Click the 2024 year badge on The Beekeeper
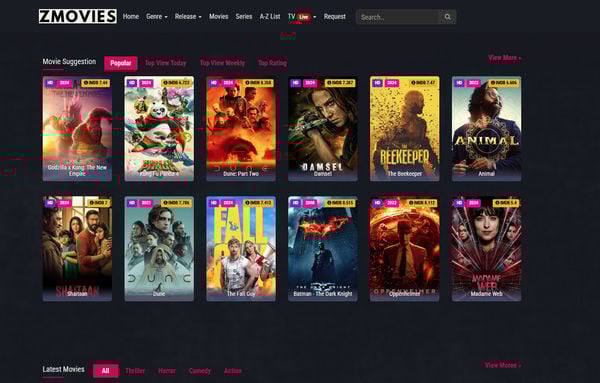Screen dimensions: 600x383 click(x=392, y=83)
